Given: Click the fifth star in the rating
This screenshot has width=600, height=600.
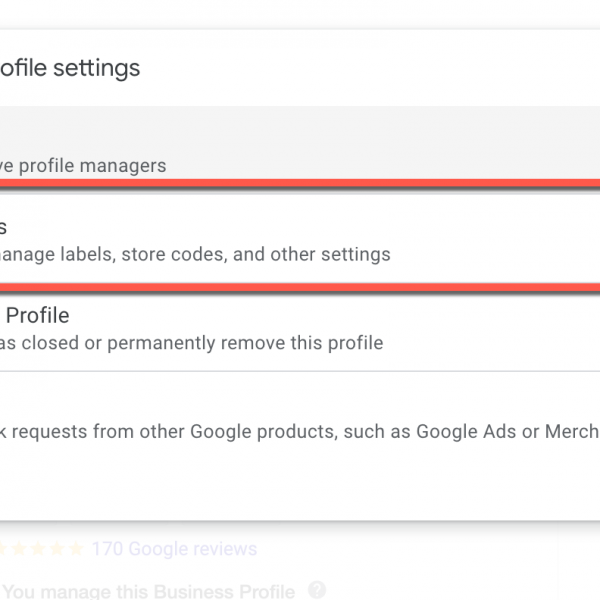Looking at the screenshot, I should pos(76,549).
